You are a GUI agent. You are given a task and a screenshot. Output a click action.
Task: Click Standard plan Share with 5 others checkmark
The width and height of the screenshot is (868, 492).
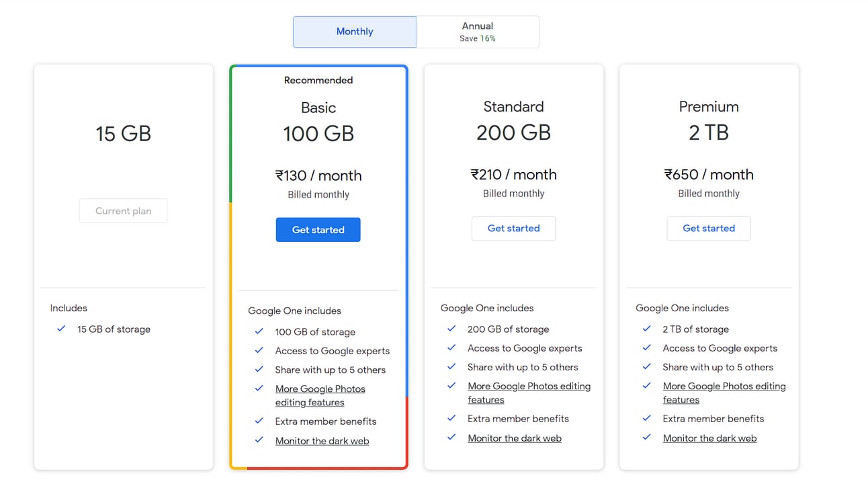451,366
